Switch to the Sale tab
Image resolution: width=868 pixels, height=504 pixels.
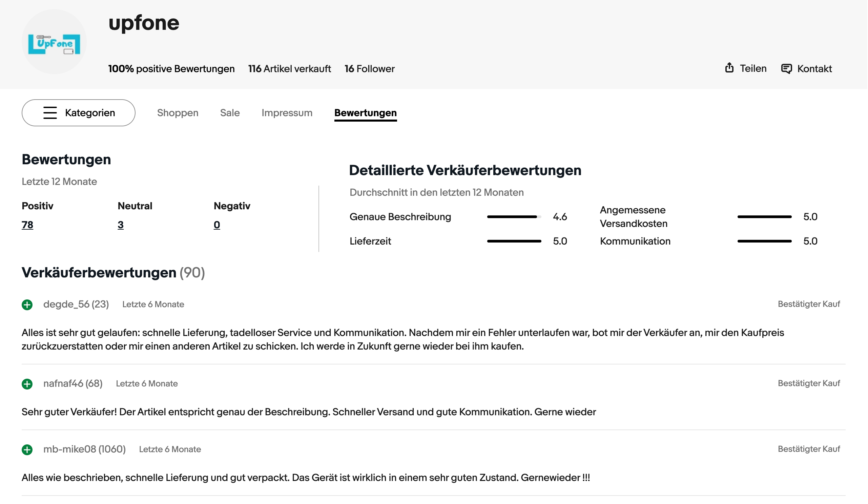pos(230,113)
